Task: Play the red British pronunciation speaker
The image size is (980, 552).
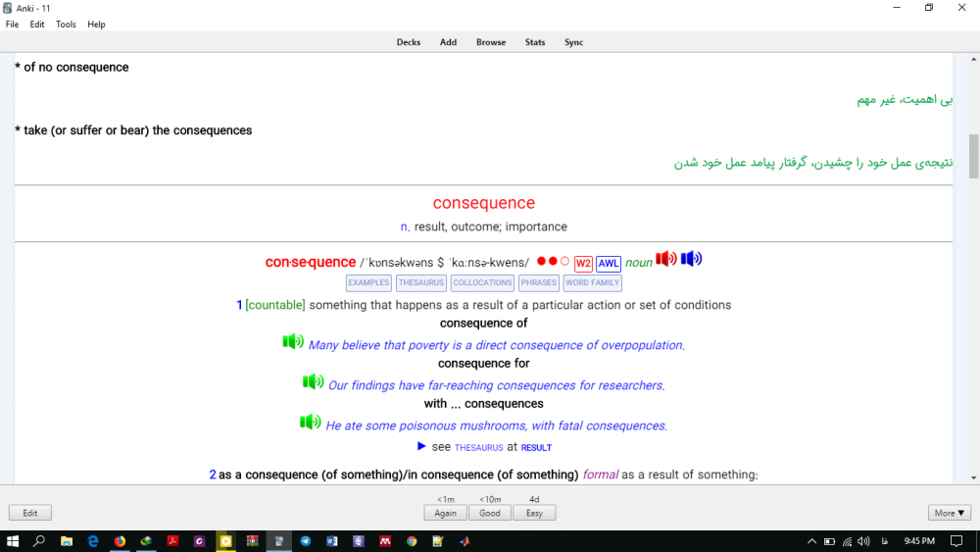Action: click(x=666, y=260)
